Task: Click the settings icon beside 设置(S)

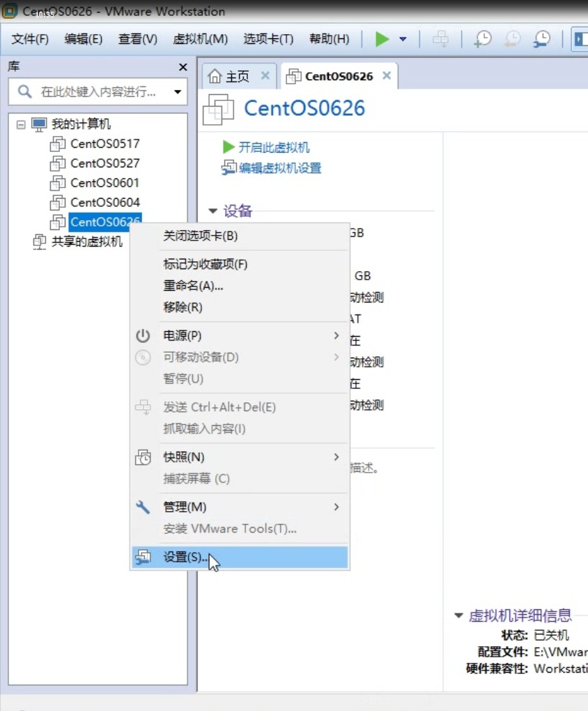Action: tap(143, 557)
